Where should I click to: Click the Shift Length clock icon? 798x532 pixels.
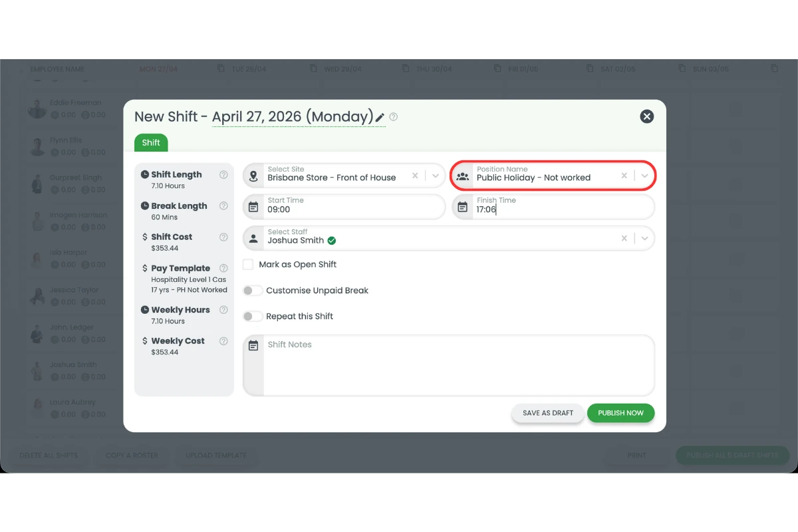(x=145, y=175)
